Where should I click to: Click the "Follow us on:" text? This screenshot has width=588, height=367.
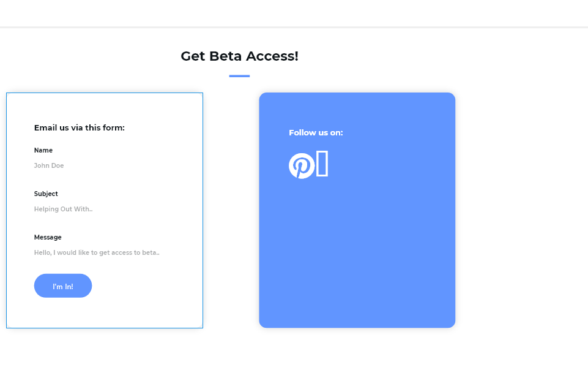click(316, 132)
